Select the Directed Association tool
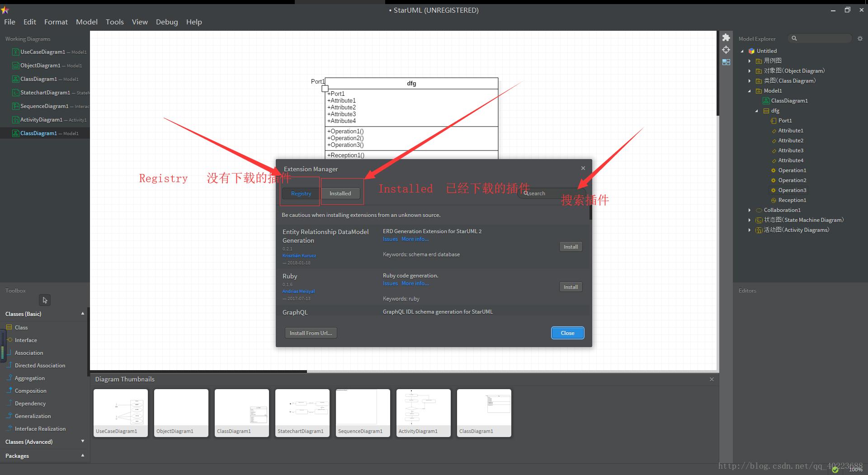This screenshot has height=475, width=868. [x=40, y=365]
